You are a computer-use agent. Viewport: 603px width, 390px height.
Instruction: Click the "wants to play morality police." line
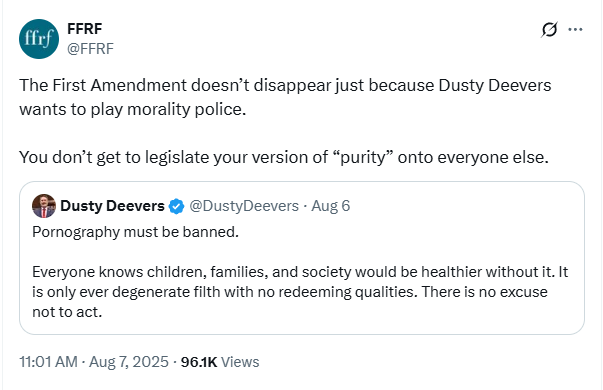133,110
